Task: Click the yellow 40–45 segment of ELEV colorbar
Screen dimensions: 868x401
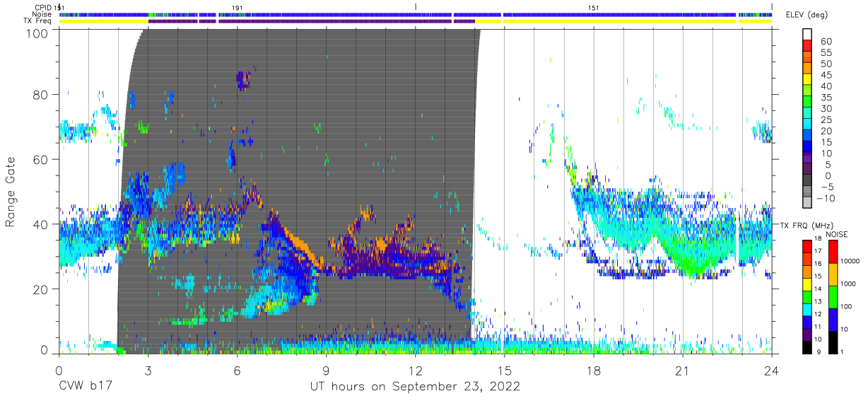Action: point(807,81)
